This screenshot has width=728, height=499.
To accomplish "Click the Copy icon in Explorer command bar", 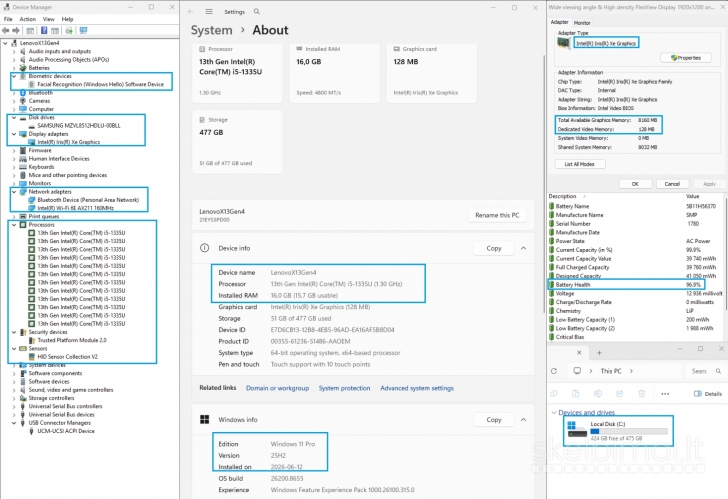I will click(553, 394).
